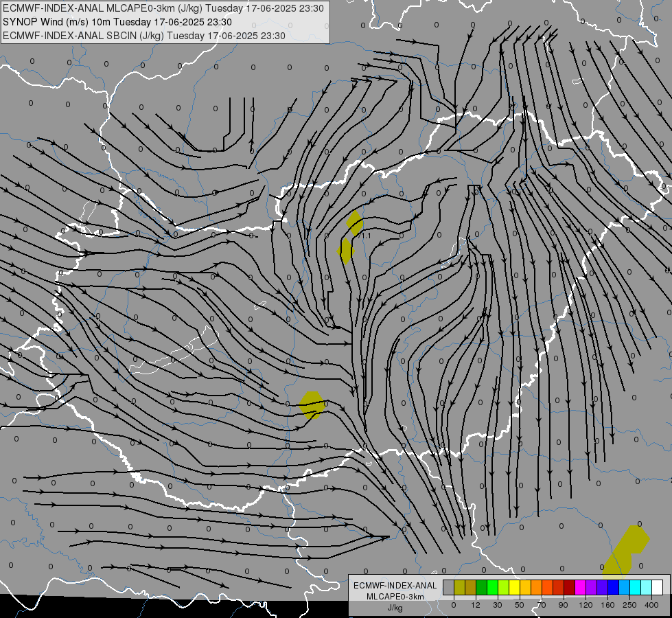672x618 pixels.
Task: Click the legend scale label '250'
Action: (x=629, y=605)
